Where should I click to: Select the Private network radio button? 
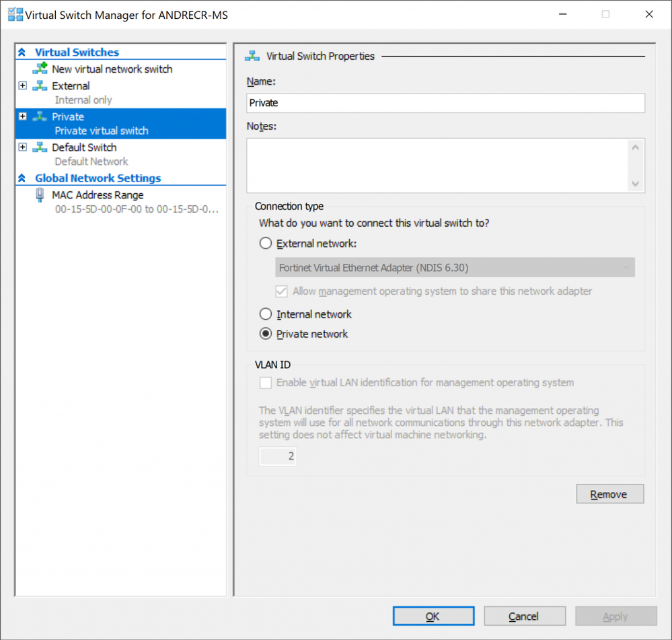pos(266,334)
